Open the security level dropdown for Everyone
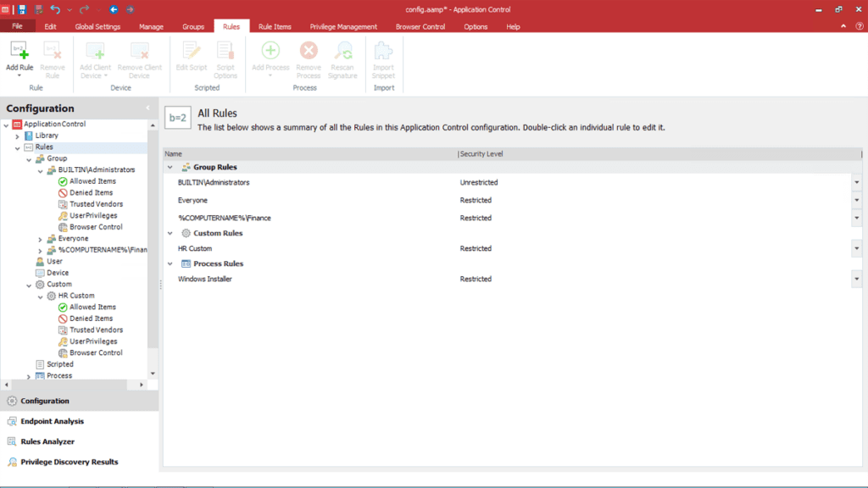 click(856, 200)
